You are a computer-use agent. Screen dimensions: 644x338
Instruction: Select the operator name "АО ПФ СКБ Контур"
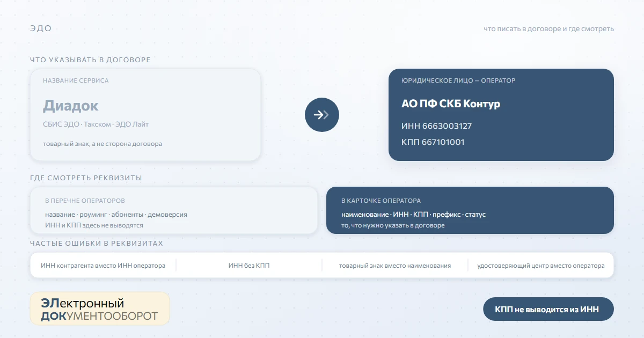click(451, 104)
